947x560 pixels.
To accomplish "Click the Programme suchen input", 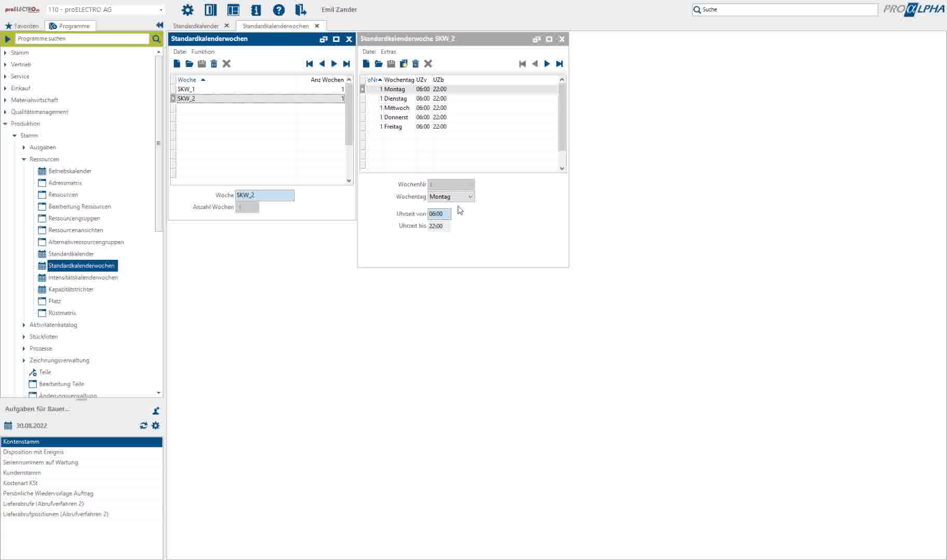I will pos(82,38).
